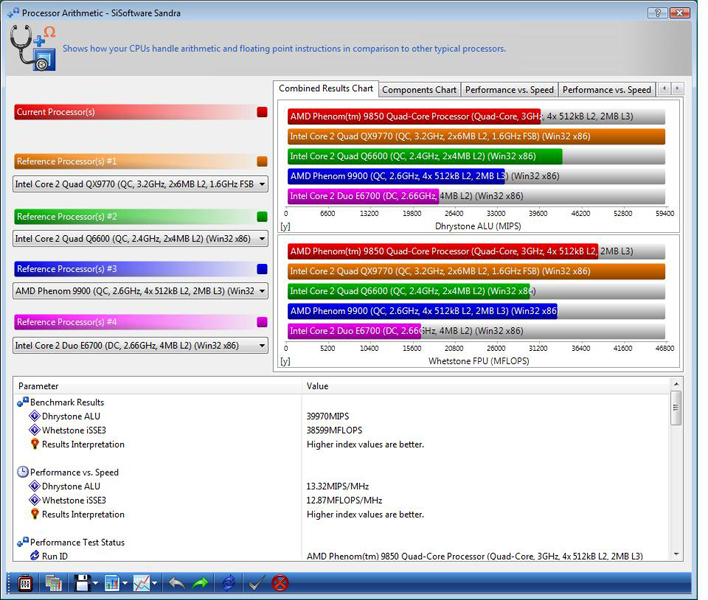Click the diamond icon beside 38599MFLOPS row

[x=35, y=430]
